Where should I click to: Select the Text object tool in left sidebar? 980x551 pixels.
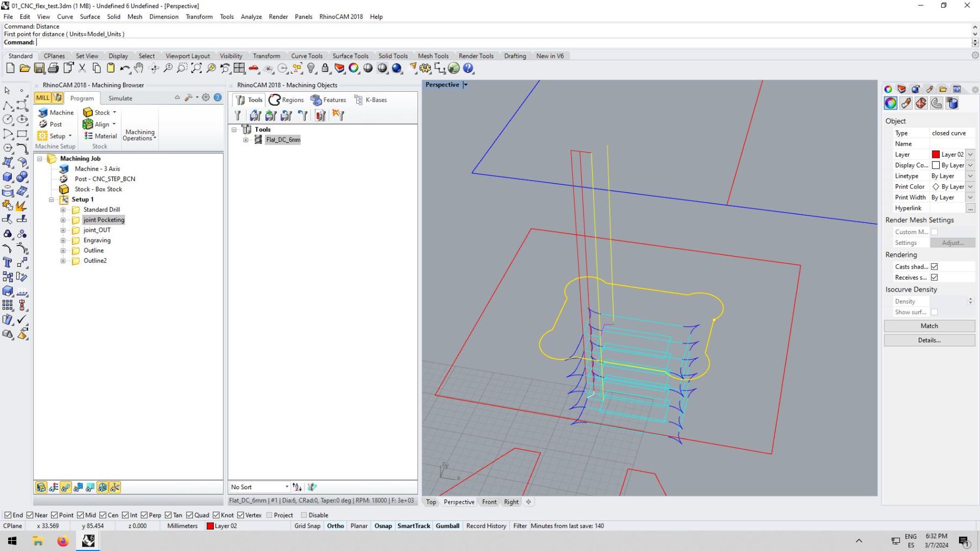pos(8,263)
